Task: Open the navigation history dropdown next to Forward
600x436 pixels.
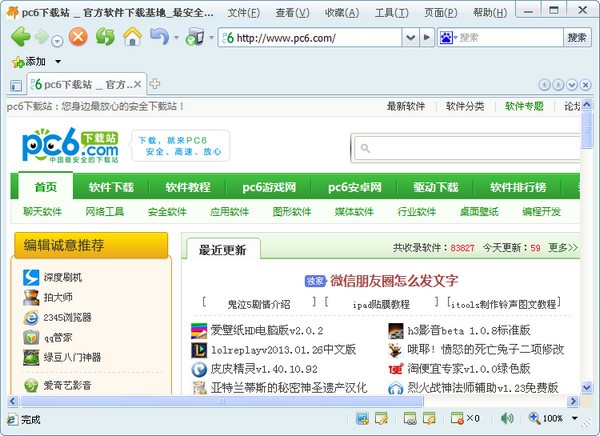Action: (x=57, y=41)
